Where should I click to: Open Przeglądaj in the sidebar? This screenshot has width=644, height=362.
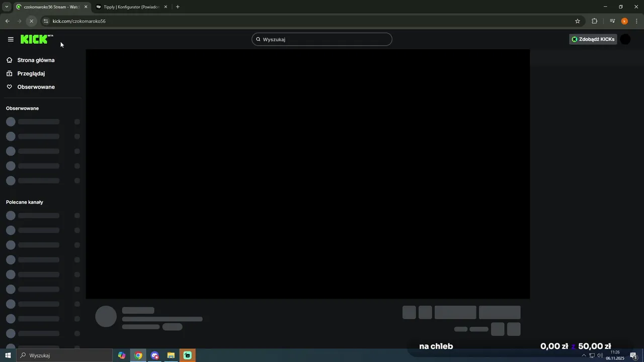[x=31, y=73]
